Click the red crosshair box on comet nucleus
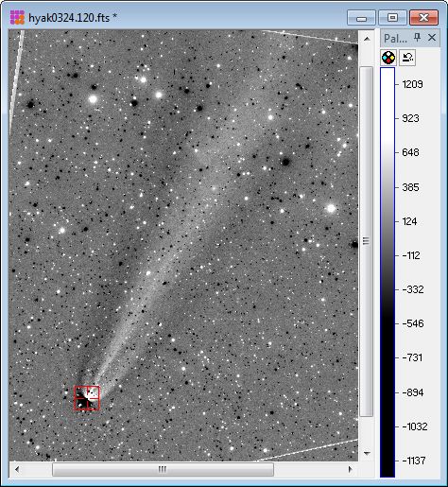This screenshot has width=448, height=487. pyautogui.click(x=87, y=398)
